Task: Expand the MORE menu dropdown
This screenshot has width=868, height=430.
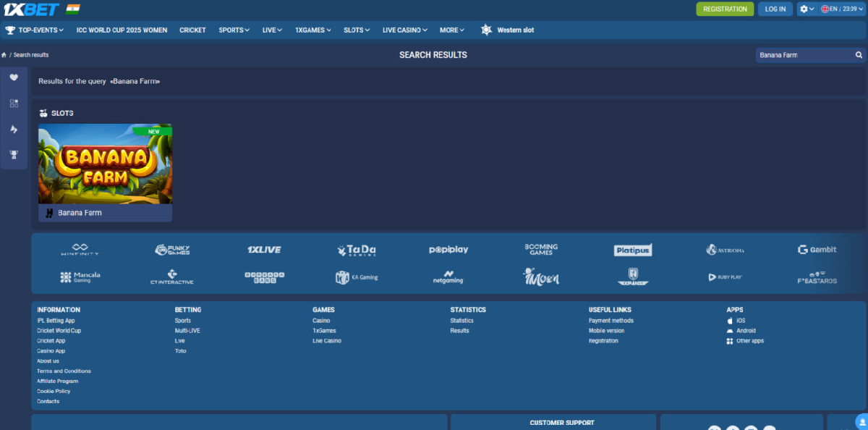Action: [x=452, y=30]
